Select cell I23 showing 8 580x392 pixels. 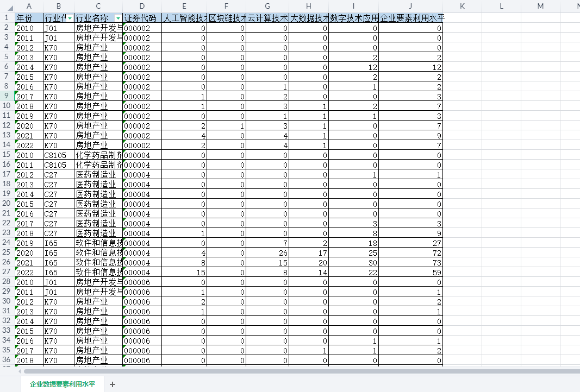(x=354, y=233)
